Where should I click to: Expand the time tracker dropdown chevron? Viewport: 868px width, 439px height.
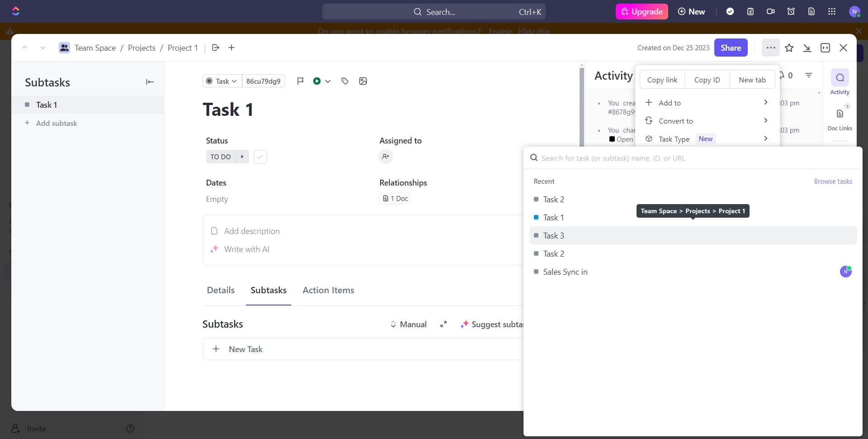coord(328,81)
